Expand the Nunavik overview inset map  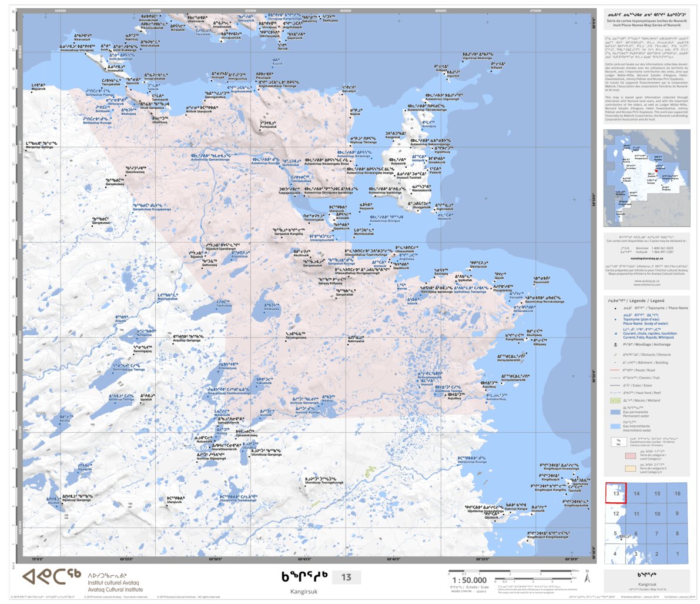[647, 176]
